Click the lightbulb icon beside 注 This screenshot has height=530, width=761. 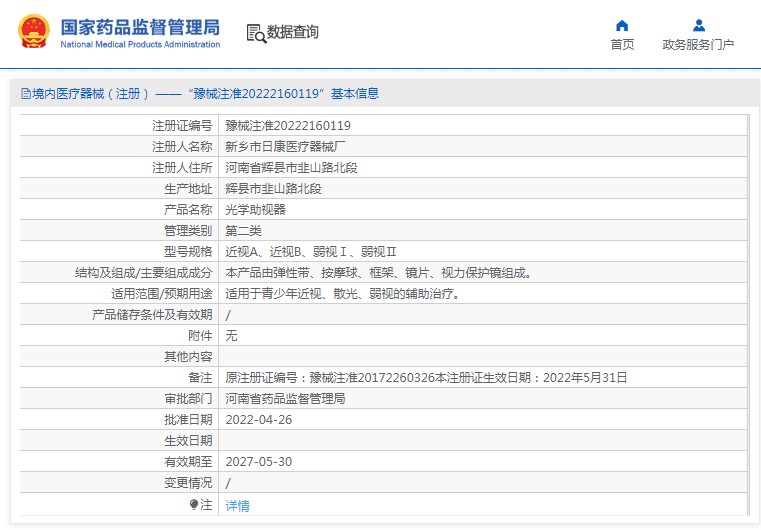[x=194, y=505]
